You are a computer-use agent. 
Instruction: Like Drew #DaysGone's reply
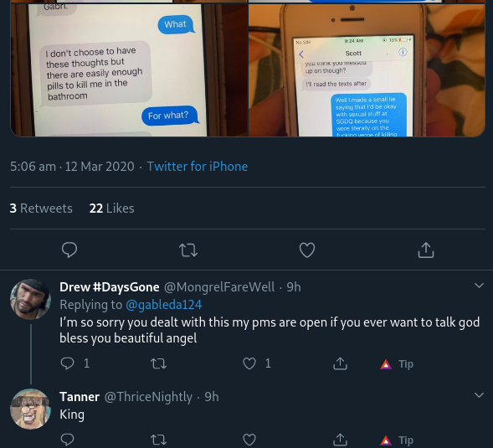click(249, 363)
